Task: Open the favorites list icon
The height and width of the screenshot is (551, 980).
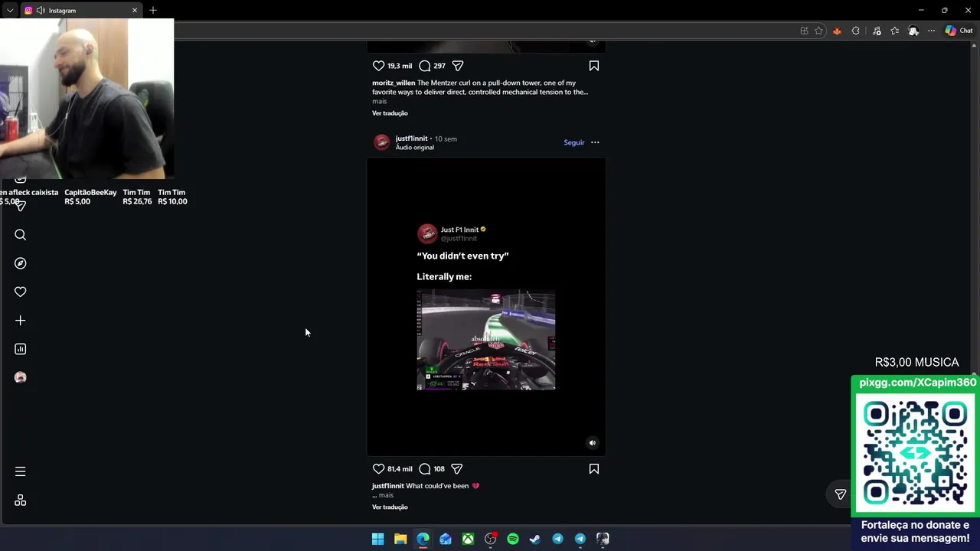Action: pyautogui.click(x=894, y=31)
